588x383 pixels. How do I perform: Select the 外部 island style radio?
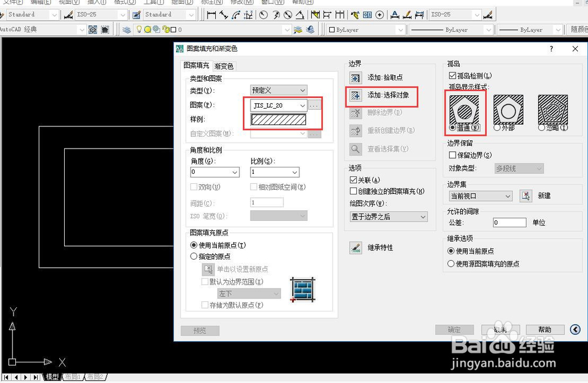(x=497, y=128)
